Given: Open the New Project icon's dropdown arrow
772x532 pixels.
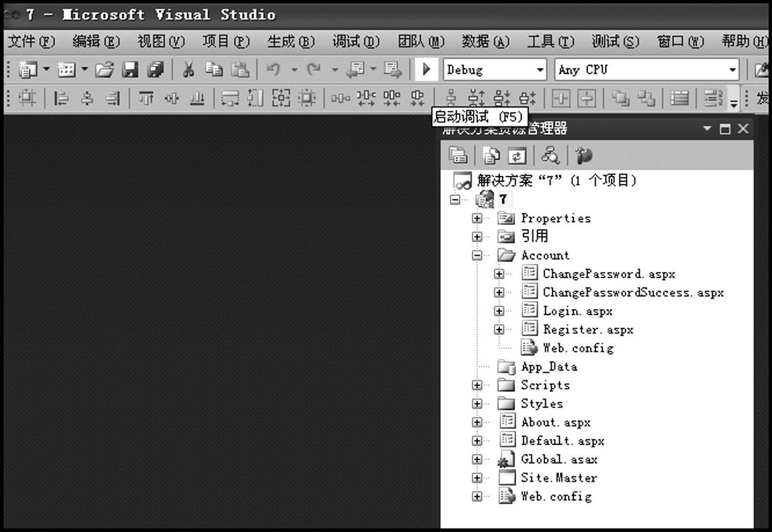Looking at the screenshot, I should pos(46,70).
